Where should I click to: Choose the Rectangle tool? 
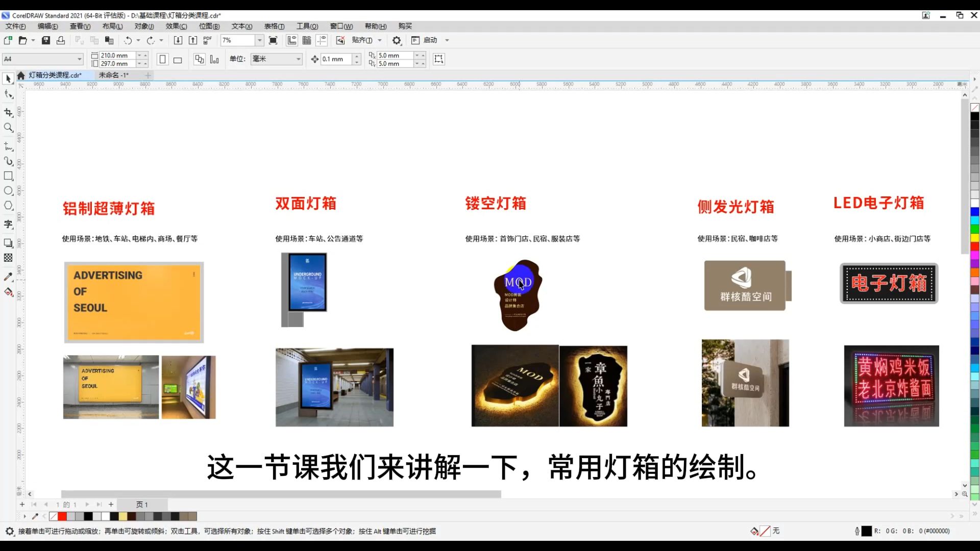point(8,176)
